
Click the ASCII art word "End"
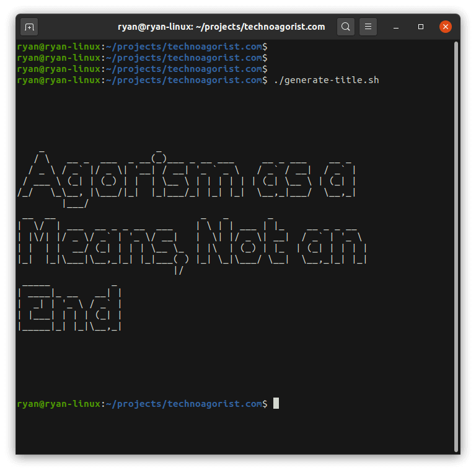coord(69,307)
